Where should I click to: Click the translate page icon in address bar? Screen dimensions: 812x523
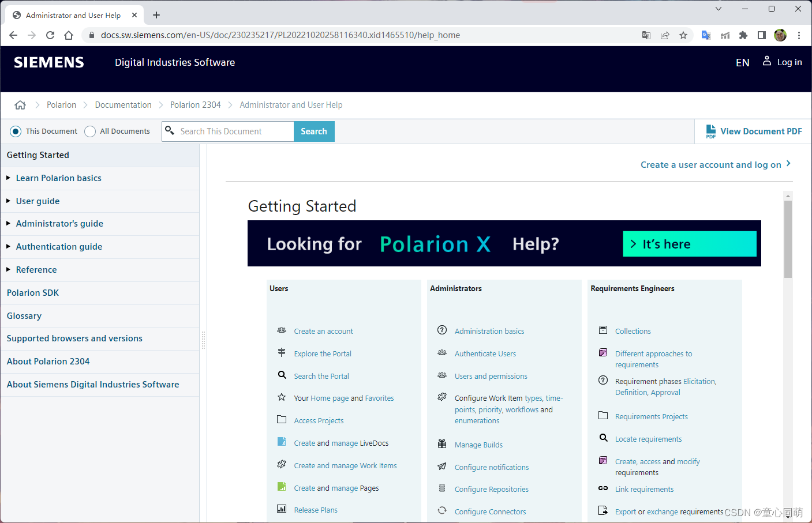(x=646, y=35)
